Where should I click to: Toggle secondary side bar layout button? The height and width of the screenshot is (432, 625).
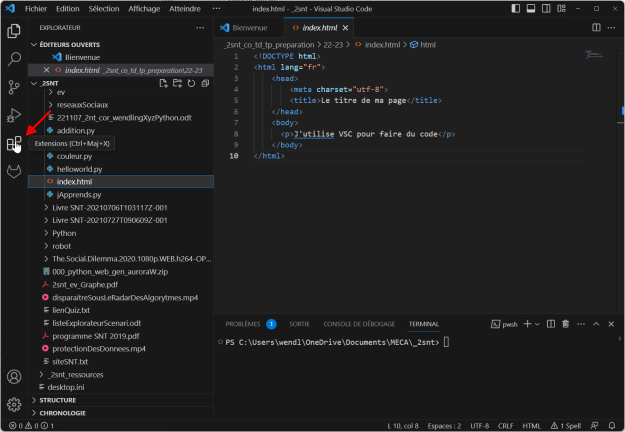coord(546,8)
